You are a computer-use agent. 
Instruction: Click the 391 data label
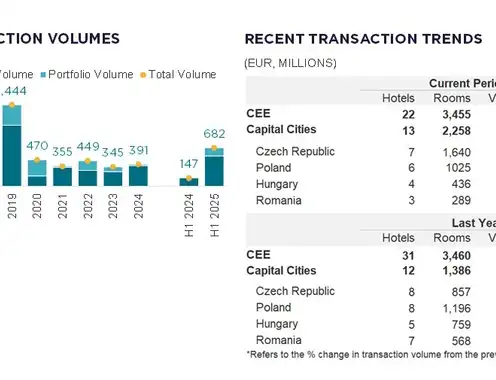pyautogui.click(x=139, y=150)
